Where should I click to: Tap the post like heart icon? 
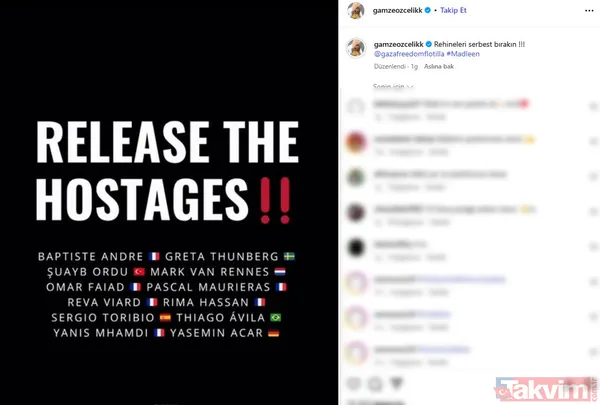354,383
